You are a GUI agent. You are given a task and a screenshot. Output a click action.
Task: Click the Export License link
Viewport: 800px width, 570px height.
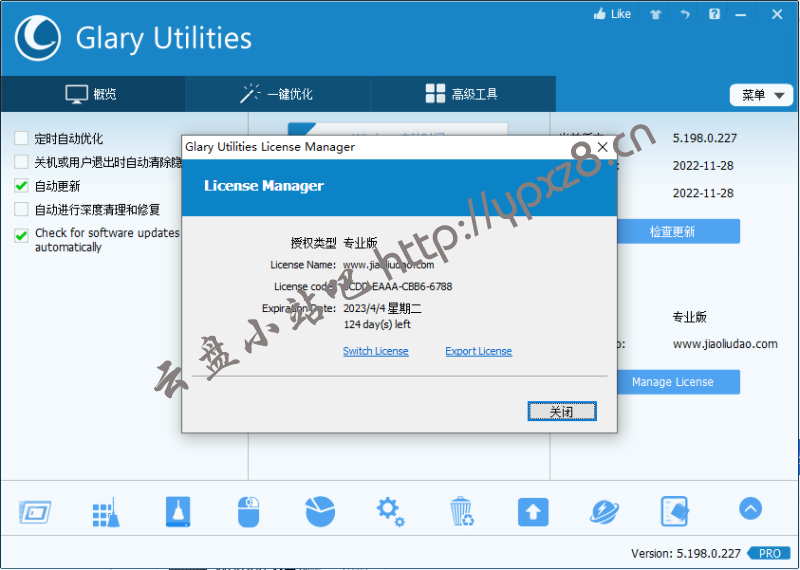tap(479, 351)
